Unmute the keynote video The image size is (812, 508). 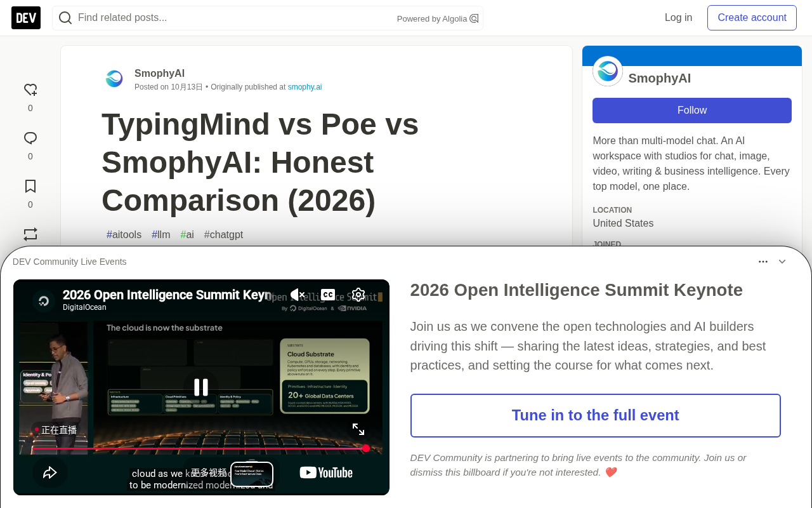tap(298, 295)
